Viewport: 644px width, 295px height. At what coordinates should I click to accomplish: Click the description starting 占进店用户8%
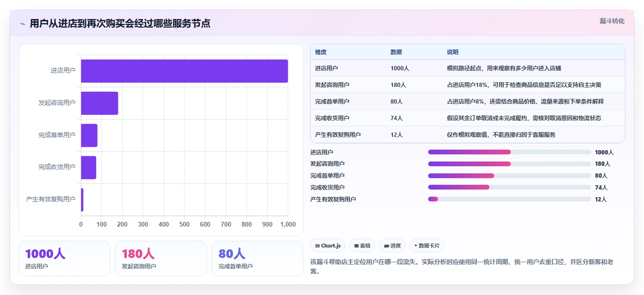click(x=526, y=102)
